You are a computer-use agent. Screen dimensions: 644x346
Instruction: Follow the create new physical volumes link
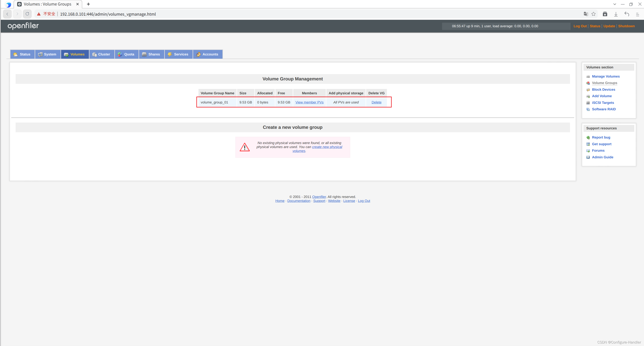click(327, 147)
